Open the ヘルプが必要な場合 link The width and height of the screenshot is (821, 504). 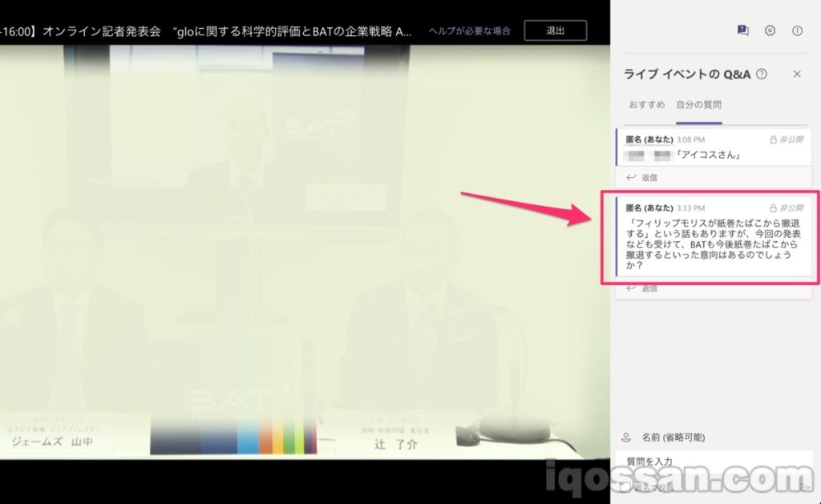tap(469, 31)
